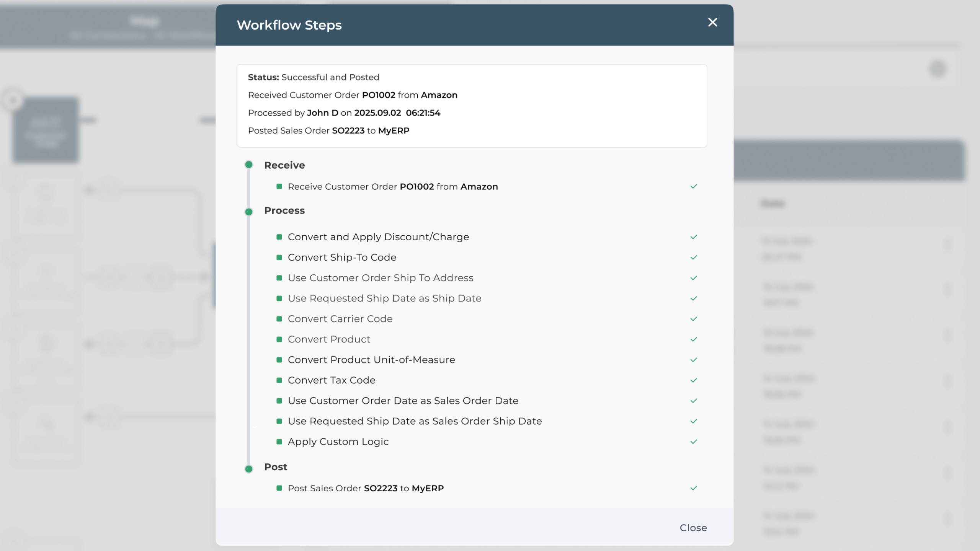Click checkmark for Convert Tax Code
Screen dimensions: 980x551
point(694,380)
